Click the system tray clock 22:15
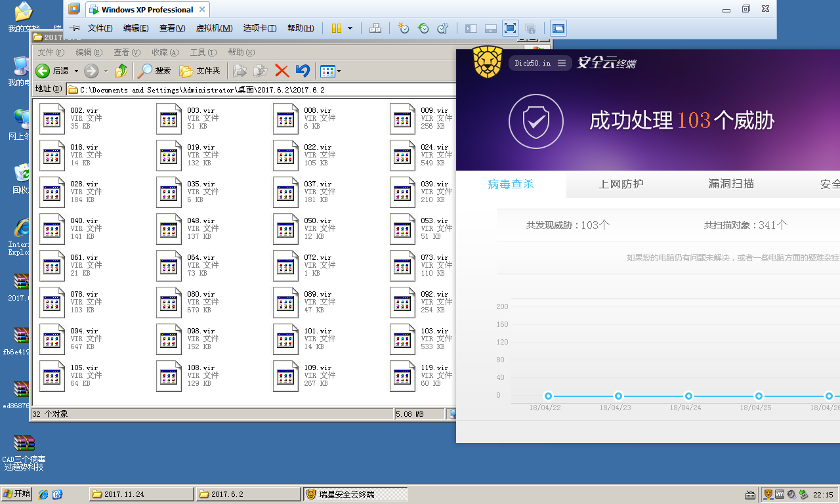840x504 pixels. (x=823, y=495)
